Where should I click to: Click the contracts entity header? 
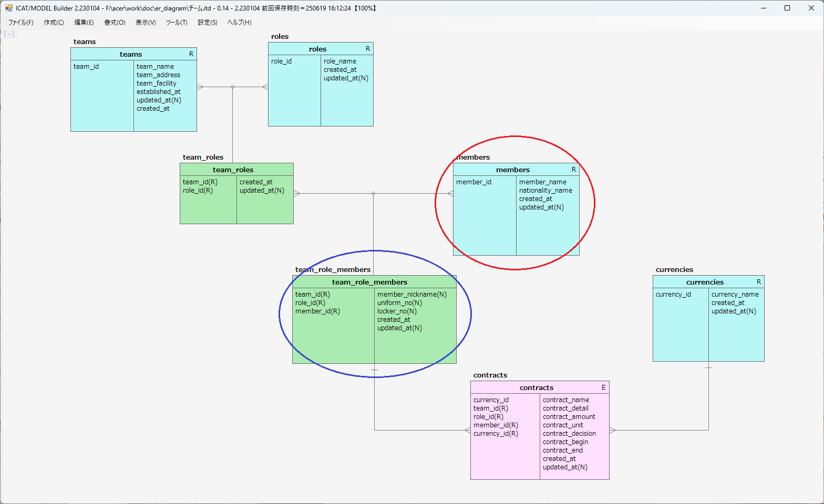point(536,387)
